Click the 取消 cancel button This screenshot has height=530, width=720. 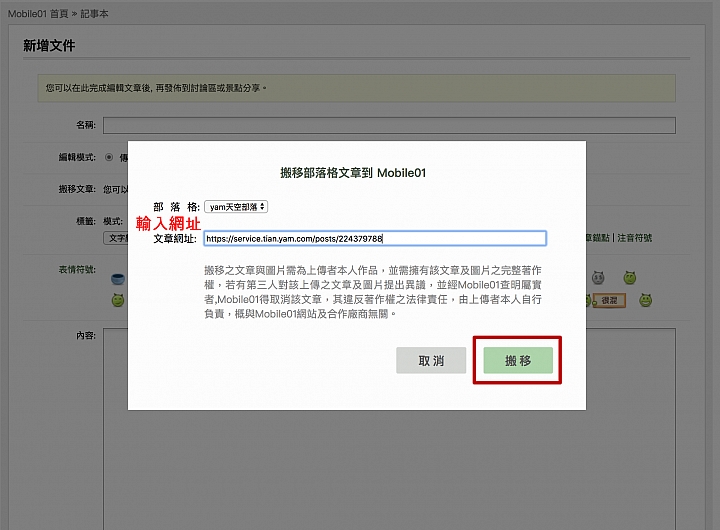tap(431, 361)
